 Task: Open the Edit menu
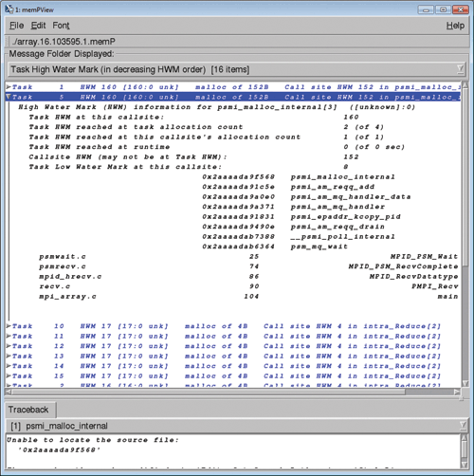38,26
